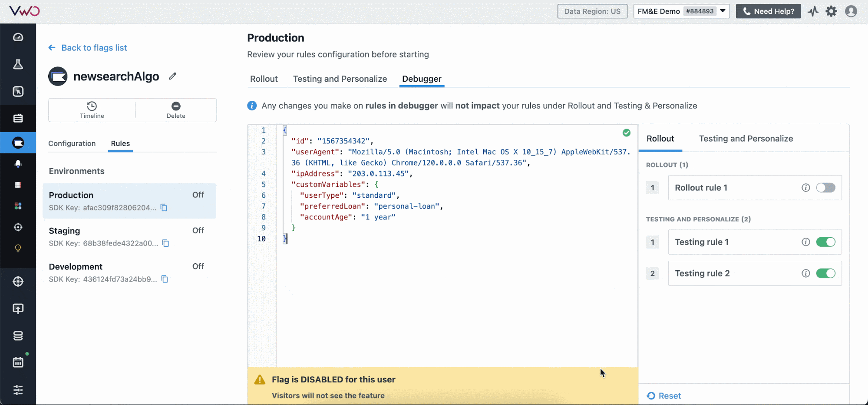
Task: Copy the Production SDK key
Action: [164, 208]
